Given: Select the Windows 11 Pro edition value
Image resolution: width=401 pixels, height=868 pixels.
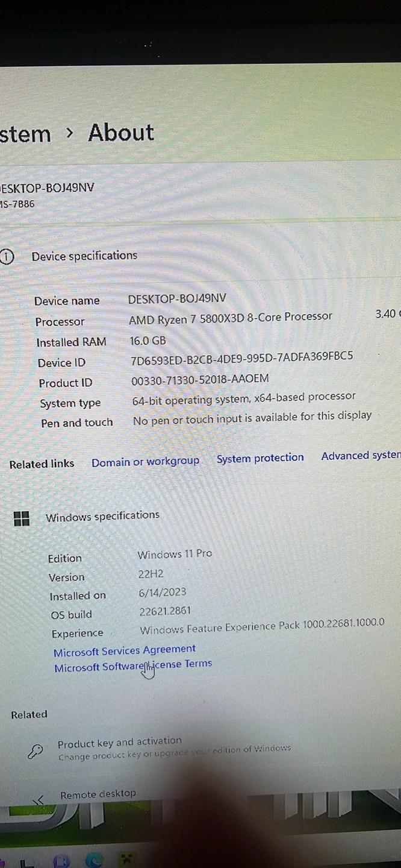Looking at the screenshot, I should pos(175,554).
